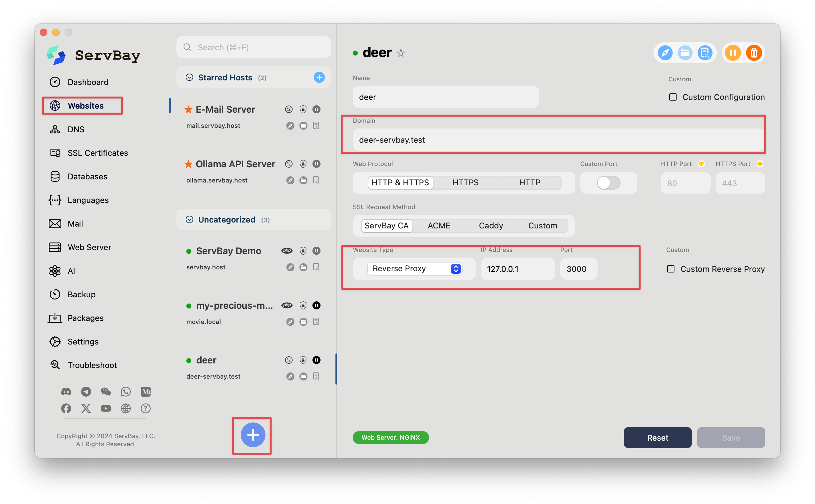Click the orange pause website icon
Screen dimensions: 815x504
pos(733,53)
